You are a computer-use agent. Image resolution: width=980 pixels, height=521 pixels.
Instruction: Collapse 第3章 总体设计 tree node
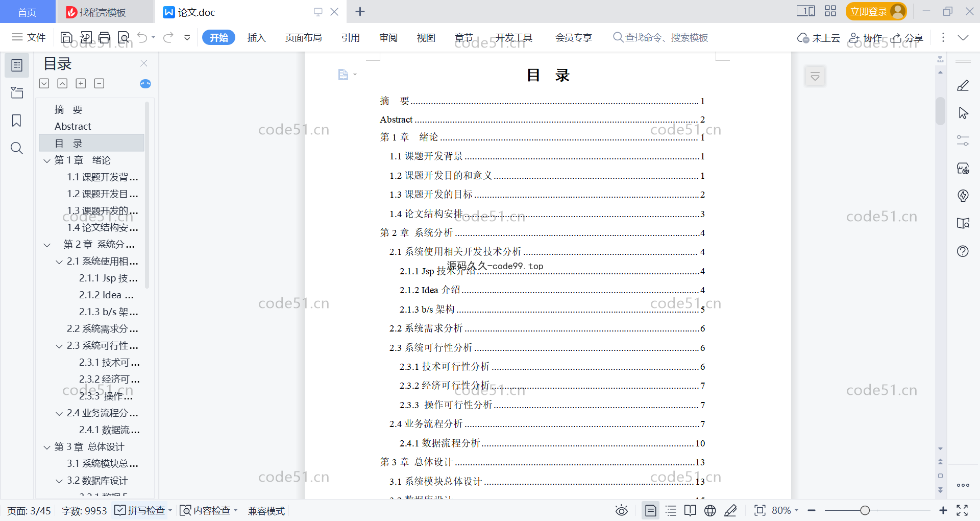click(x=47, y=447)
